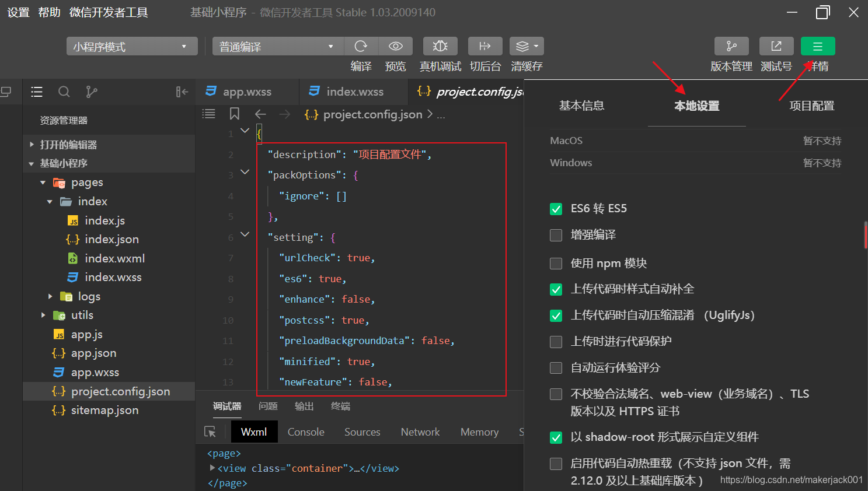Image resolution: width=868 pixels, height=491 pixels.
Task: Click the preview eye icon
Action: point(396,46)
